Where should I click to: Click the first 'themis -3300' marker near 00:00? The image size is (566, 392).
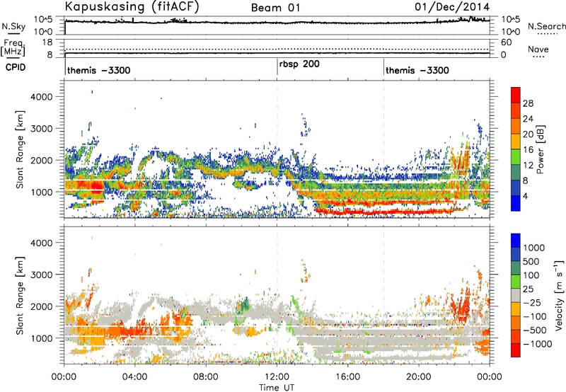point(98,70)
